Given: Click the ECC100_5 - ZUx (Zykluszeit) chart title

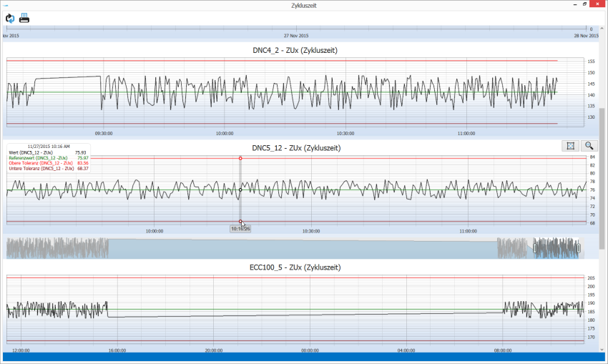Looking at the screenshot, I should point(295,267).
